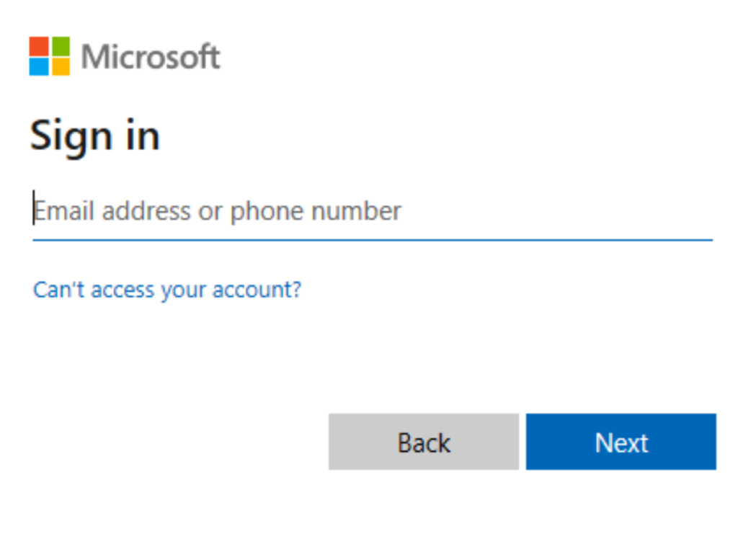Click the blue underline of the email field
This screenshot has width=738, height=560.
point(373,240)
